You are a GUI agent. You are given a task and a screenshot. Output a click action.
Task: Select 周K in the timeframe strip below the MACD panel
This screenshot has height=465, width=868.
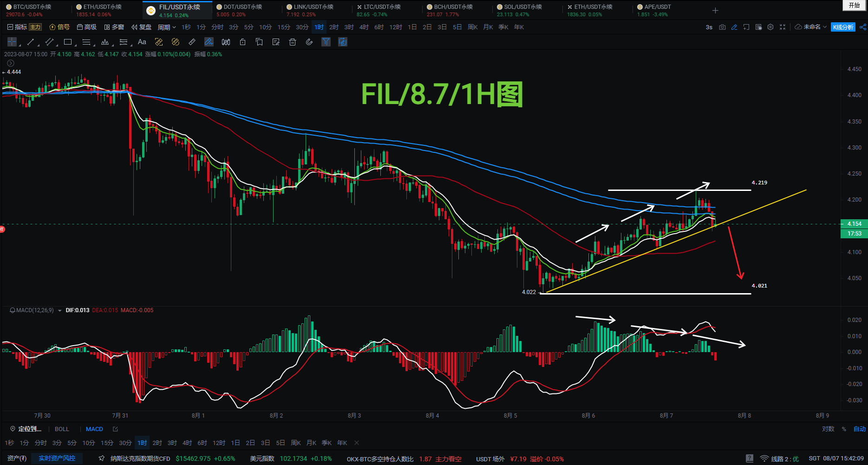tap(296, 443)
